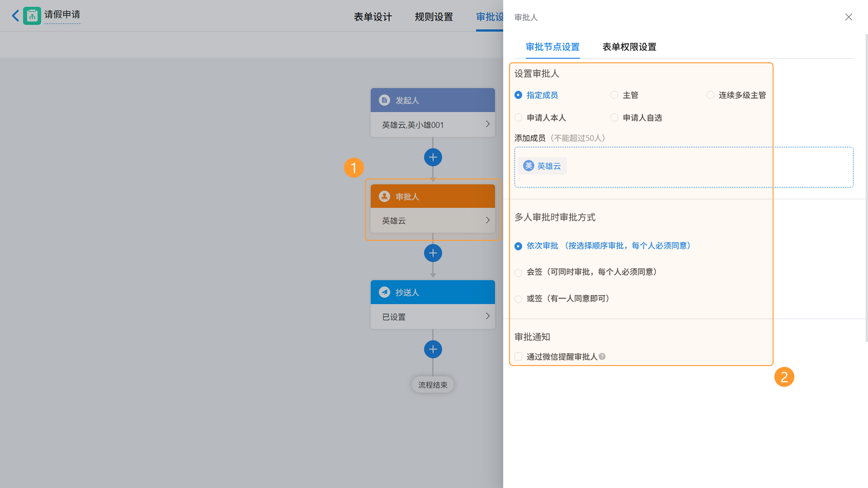Click the 英雄云 member tag
The image size is (868, 488).
click(542, 166)
